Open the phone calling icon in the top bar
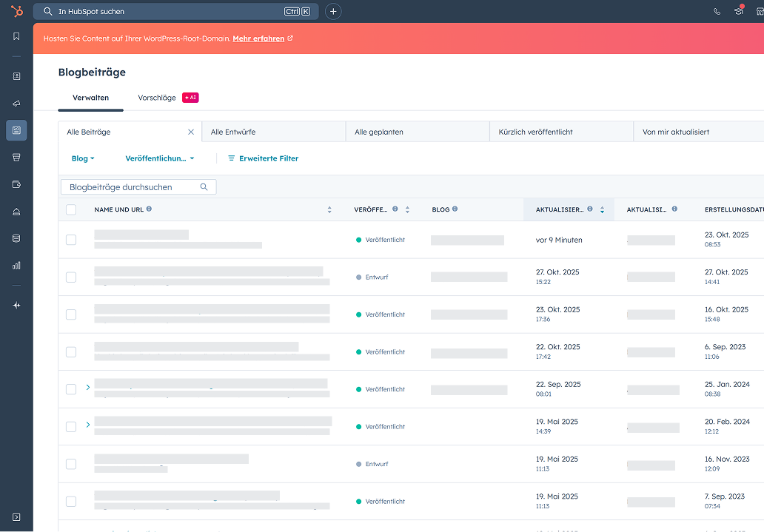The width and height of the screenshot is (764, 532). coord(717,12)
